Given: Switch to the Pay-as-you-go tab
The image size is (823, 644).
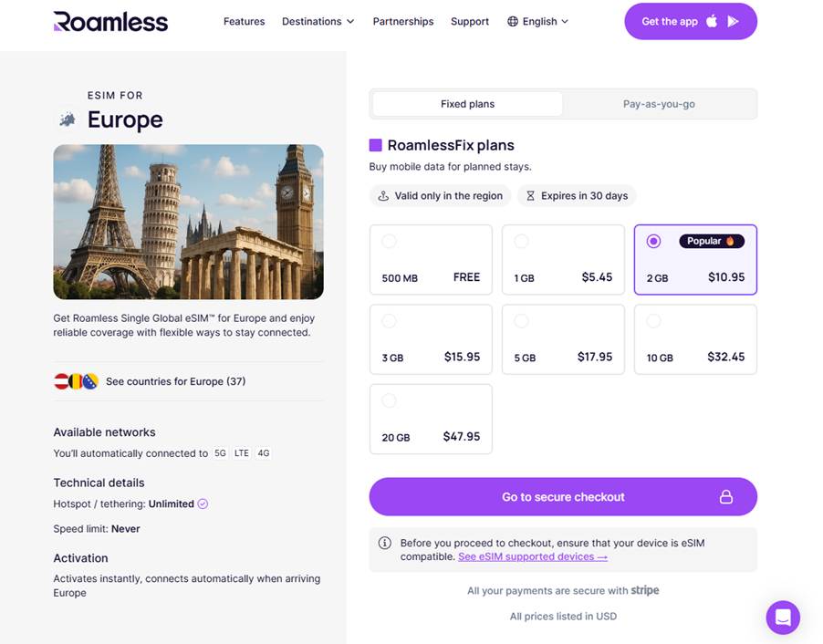Looking at the screenshot, I should point(659,104).
